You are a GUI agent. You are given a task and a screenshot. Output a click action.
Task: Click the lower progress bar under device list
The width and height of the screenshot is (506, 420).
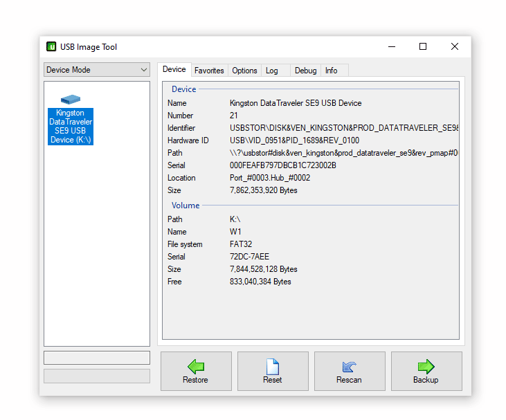tap(97, 376)
